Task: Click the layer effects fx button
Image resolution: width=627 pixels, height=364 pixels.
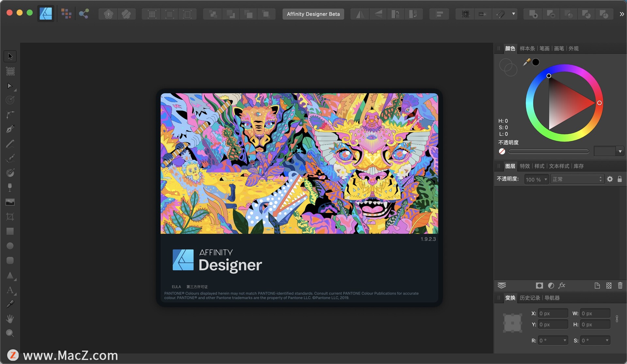Action: click(562, 286)
